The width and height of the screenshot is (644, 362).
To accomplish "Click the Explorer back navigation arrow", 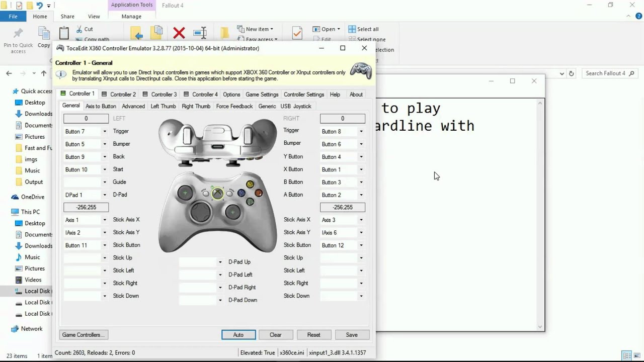I will pos(9,73).
